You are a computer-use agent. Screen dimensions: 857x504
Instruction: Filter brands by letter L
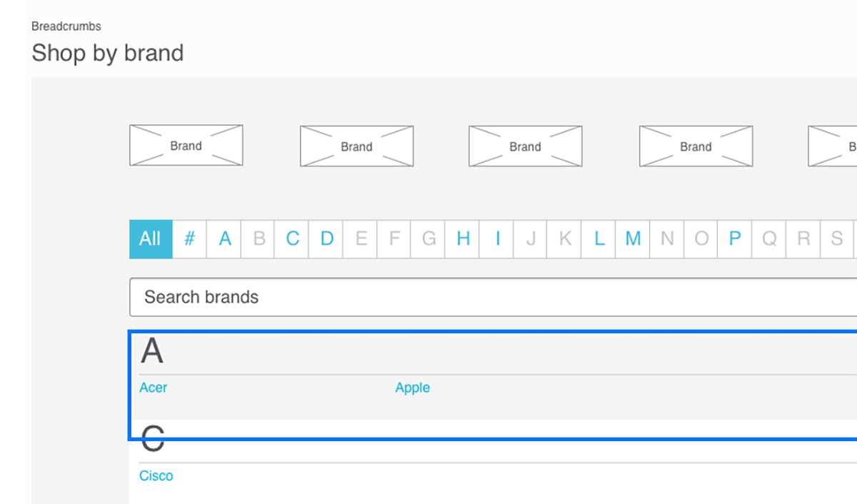[599, 238]
